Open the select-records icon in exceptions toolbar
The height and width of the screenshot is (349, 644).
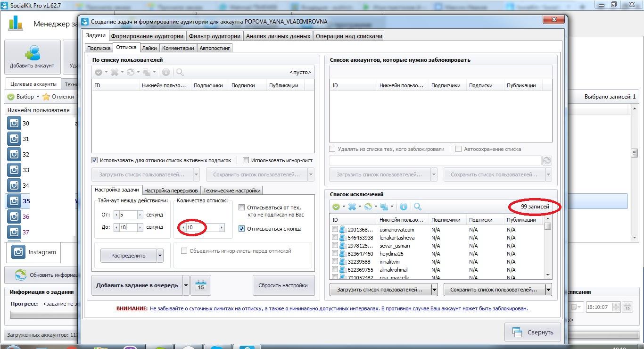click(x=336, y=207)
